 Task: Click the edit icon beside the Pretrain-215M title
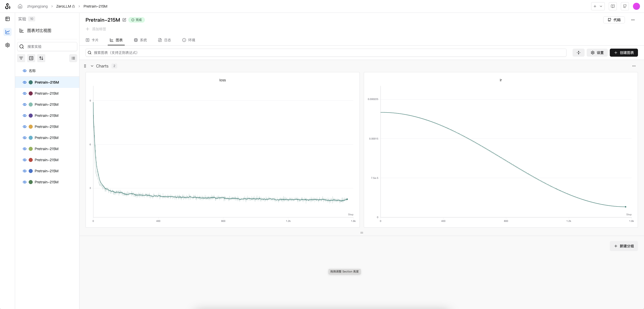[124, 20]
